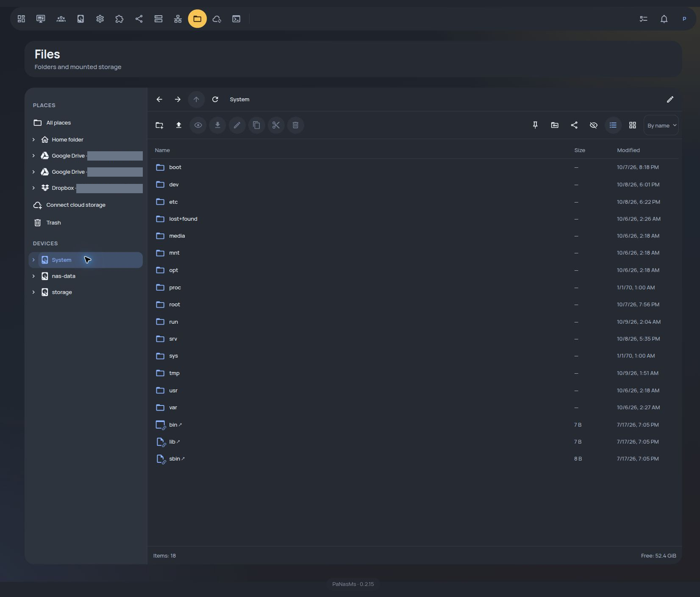
Task: Open the task list icon at top right
Action: pos(644,19)
